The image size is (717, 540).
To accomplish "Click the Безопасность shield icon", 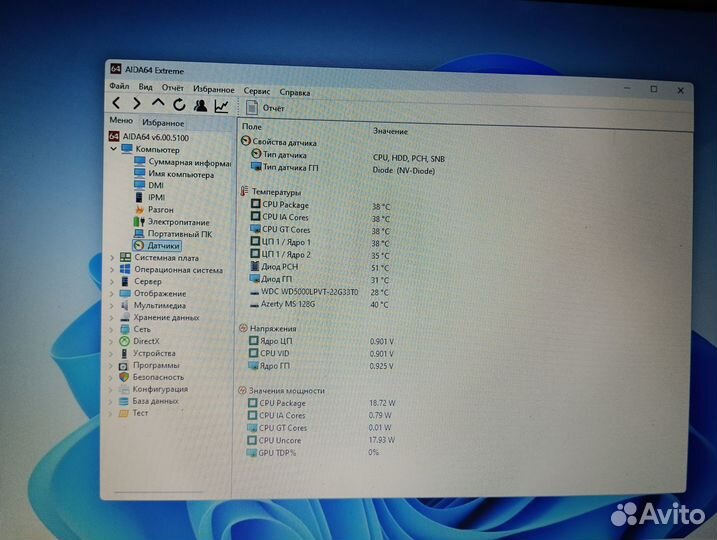I will pyautogui.click(x=123, y=377).
